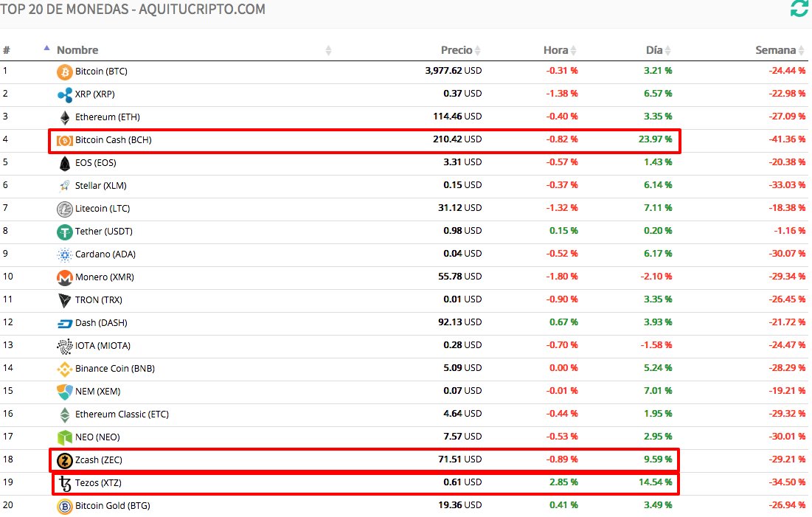Select the 71.51 USD price cell
The image size is (812, 517).
click(460, 459)
